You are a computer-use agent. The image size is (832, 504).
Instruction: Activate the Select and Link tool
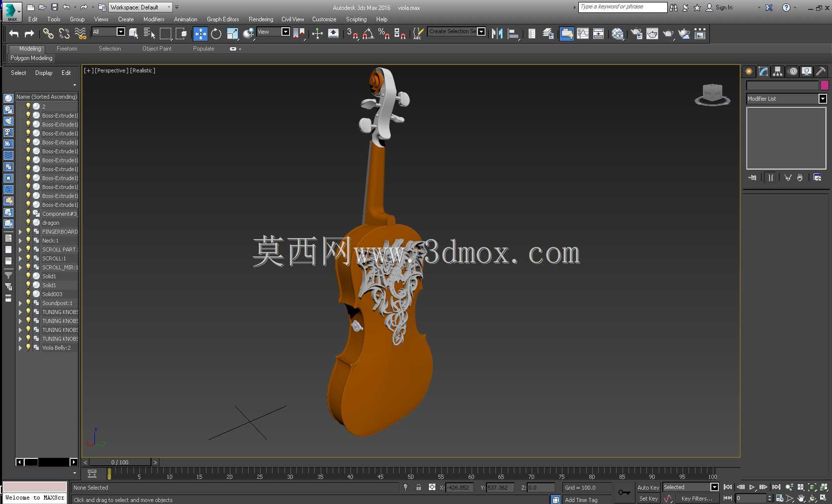tap(48, 33)
